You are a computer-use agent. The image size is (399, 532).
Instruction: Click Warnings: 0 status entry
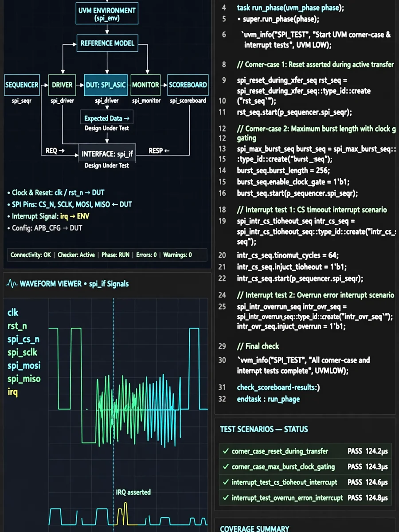[177, 255]
